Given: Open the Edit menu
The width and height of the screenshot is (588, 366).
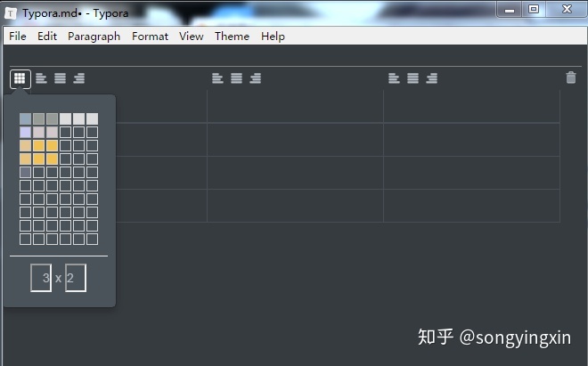Looking at the screenshot, I should [x=47, y=37].
